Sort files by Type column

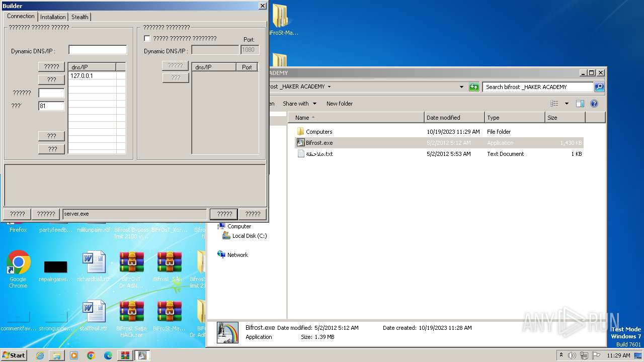click(515, 118)
